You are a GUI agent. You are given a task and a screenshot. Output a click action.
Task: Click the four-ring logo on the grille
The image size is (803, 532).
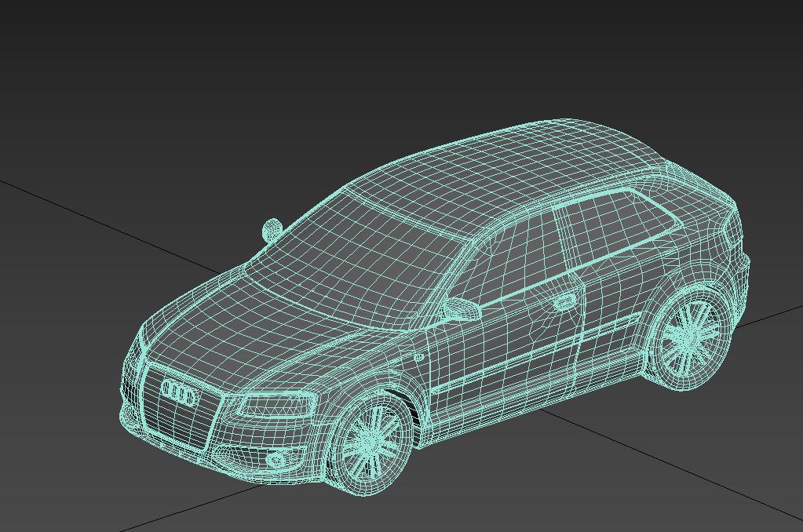pyautogui.click(x=179, y=392)
